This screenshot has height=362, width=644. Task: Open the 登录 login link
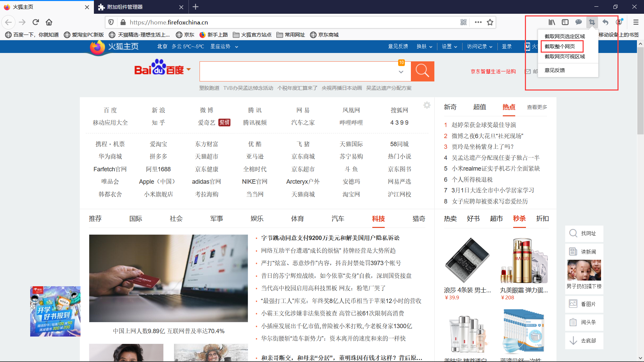[506, 47]
